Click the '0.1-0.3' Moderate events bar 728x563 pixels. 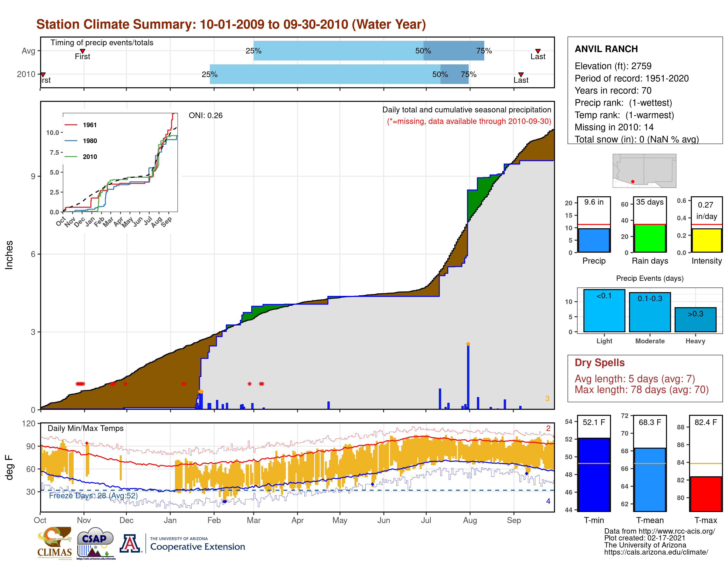click(650, 312)
